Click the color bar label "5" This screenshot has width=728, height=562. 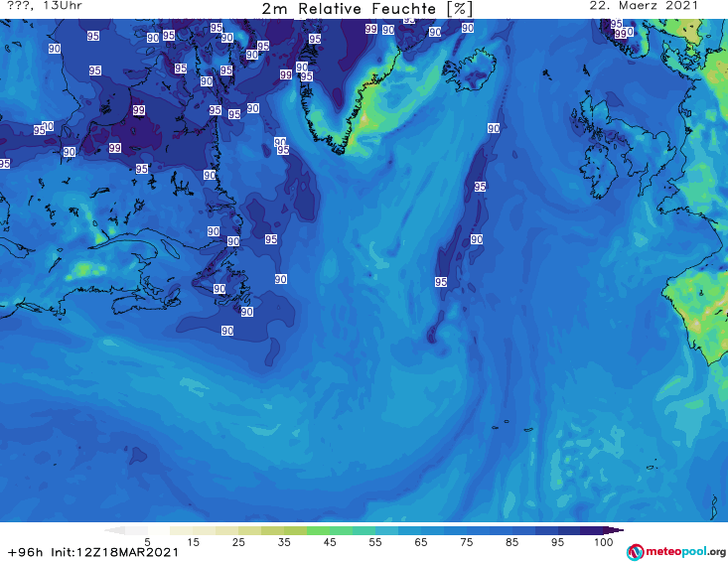coord(147,542)
